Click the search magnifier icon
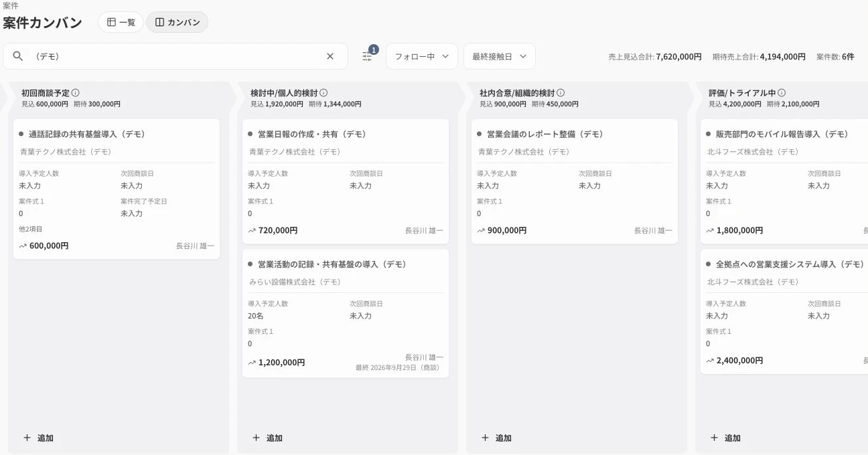Viewport: 868px width, 455px height. (x=18, y=56)
